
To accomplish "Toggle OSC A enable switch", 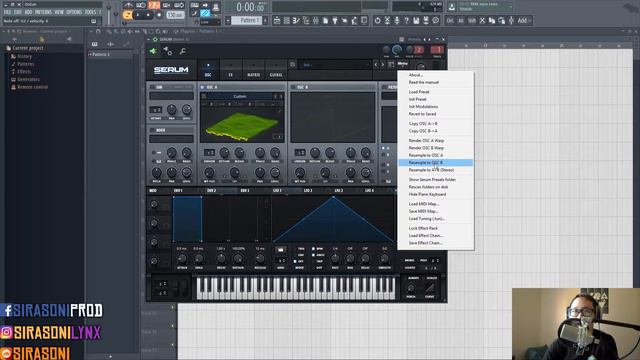I will pos(202,87).
